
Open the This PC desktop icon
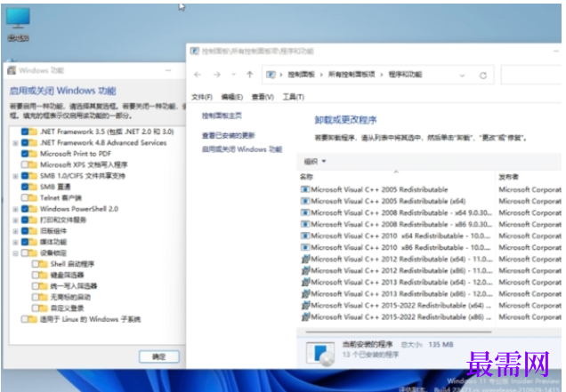tap(18, 24)
